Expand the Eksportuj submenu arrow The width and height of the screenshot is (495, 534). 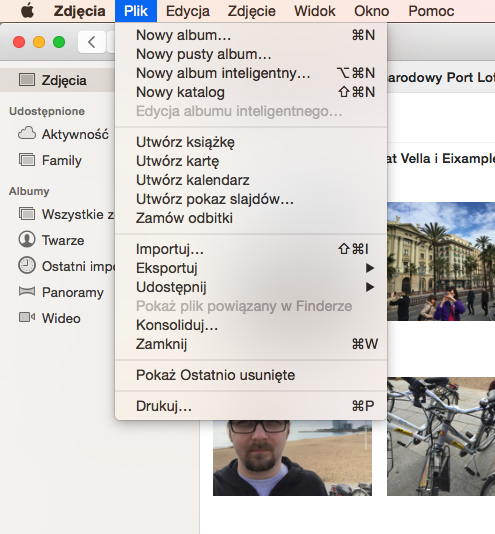coord(370,268)
